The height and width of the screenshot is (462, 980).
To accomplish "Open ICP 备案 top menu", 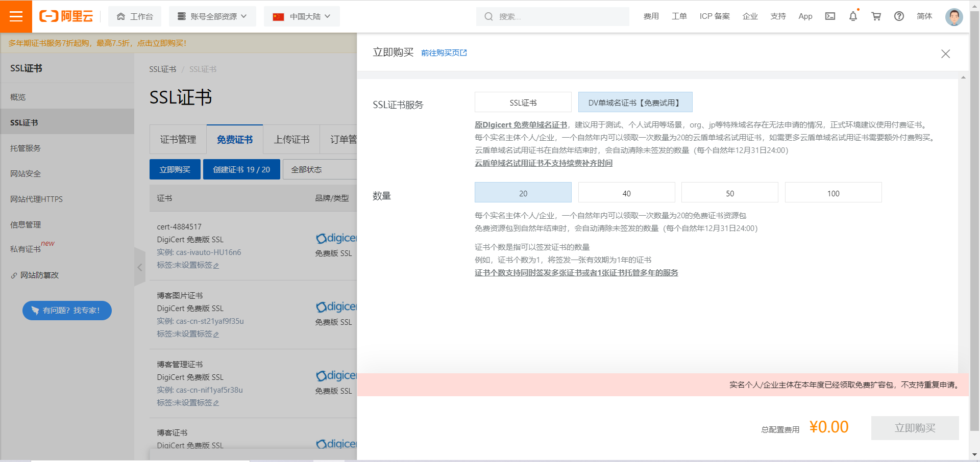I will coord(715,16).
